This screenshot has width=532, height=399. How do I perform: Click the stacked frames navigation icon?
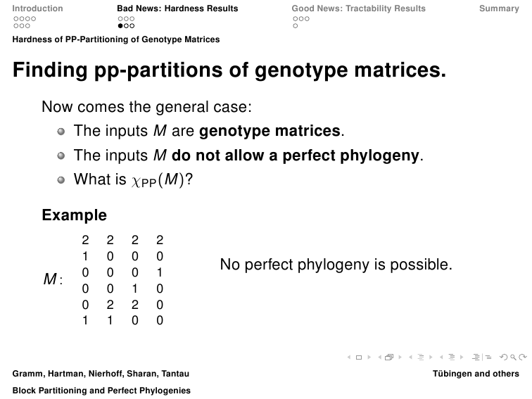[x=389, y=357]
